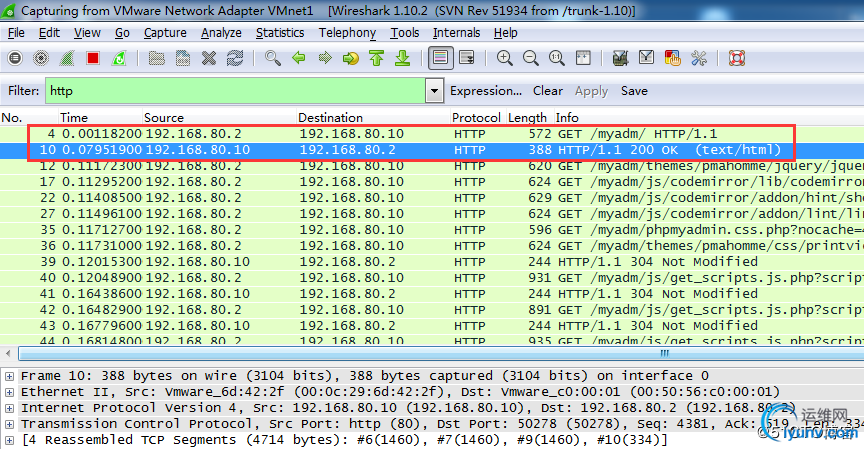Edit capture filters toolbar icon
Screen dimensions: 864x449
pyautogui.click(x=620, y=58)
